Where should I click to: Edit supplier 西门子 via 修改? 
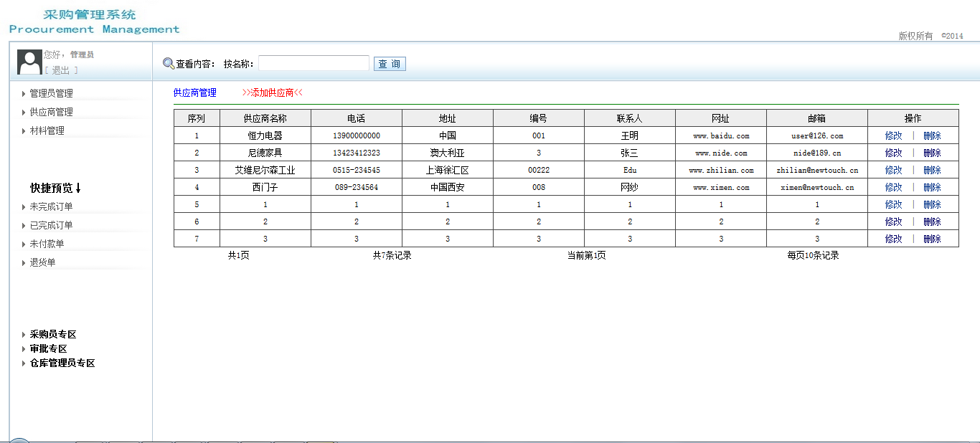pyautogui.click(x=893, y=187)
